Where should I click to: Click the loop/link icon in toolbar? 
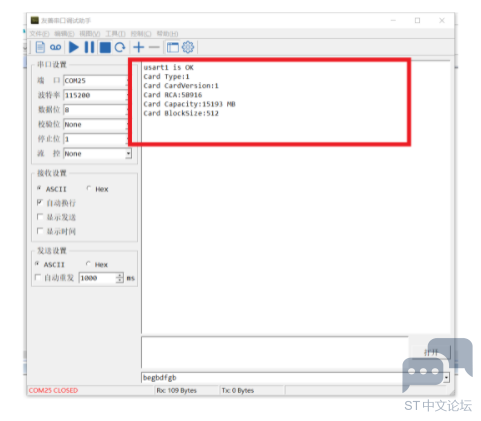(x=55, y=47)
